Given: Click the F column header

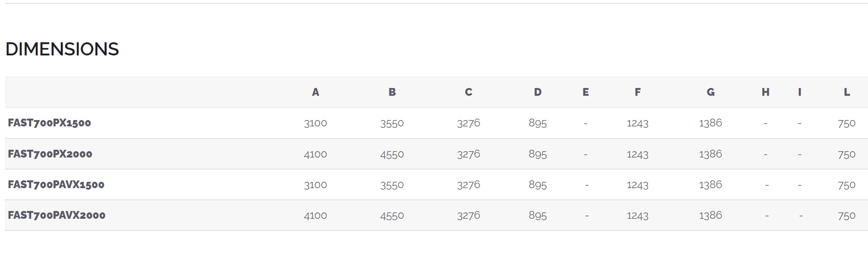Looking at the screenshot, I should [x=638, y=92].
